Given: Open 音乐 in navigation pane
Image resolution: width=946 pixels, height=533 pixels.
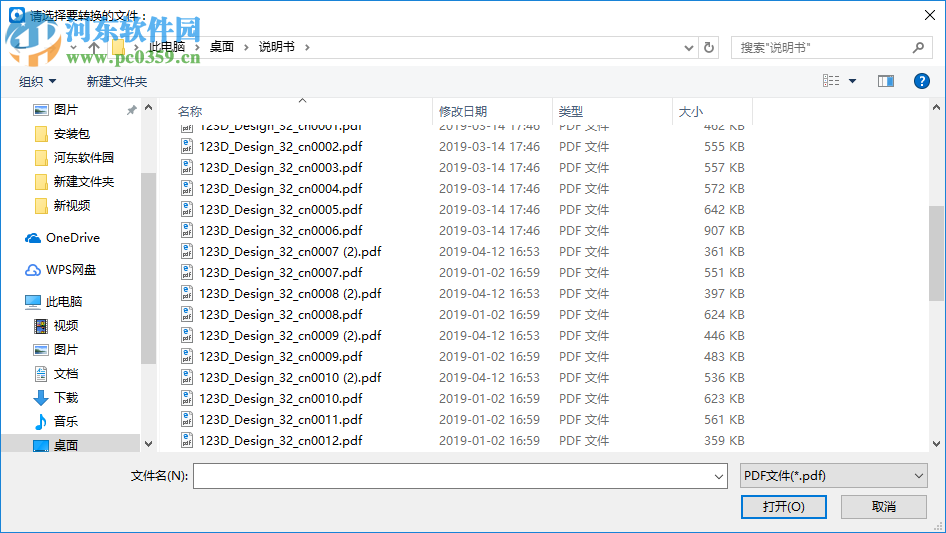Looking at the screenshot, I should click(x=65, y=421).
